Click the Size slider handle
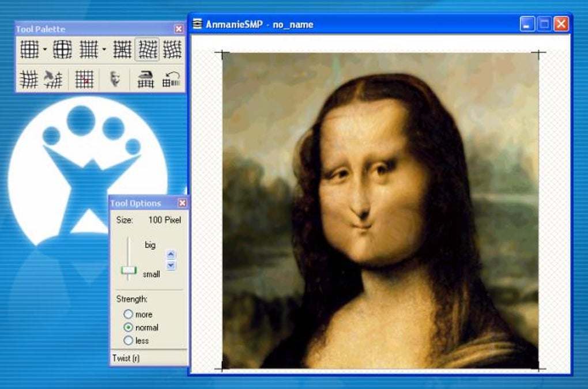588x389 pixels. (129, 270)
